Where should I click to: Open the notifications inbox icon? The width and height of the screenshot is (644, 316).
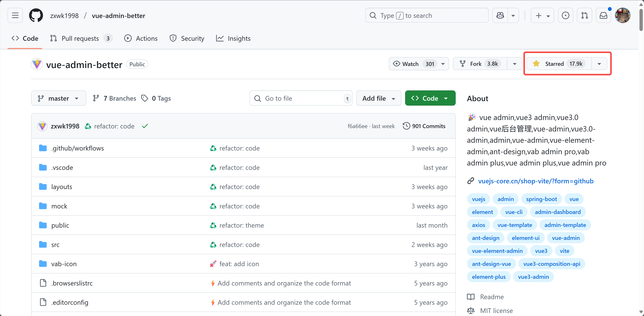(x=603, y=15)
